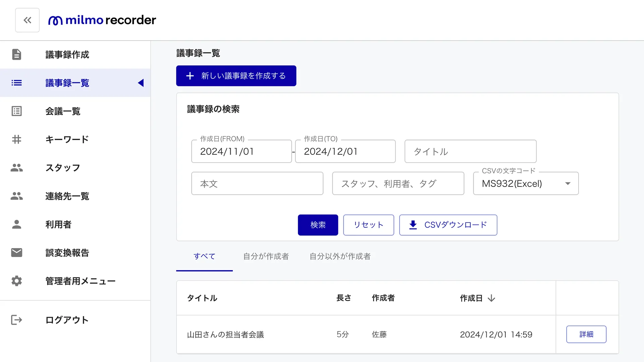
Task: Toggle sort arrow beside 作成日 column
Action: 491,298
